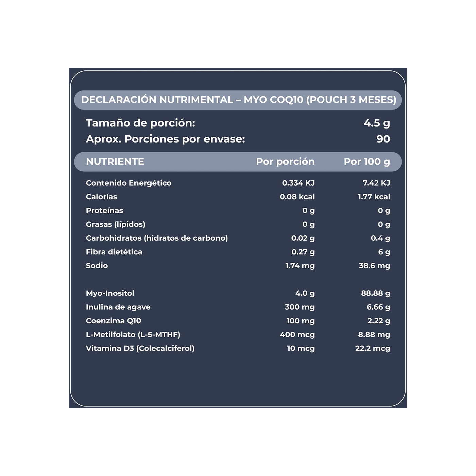
Task: Select the 'Por porción' column header
Action: coord(285,162)
